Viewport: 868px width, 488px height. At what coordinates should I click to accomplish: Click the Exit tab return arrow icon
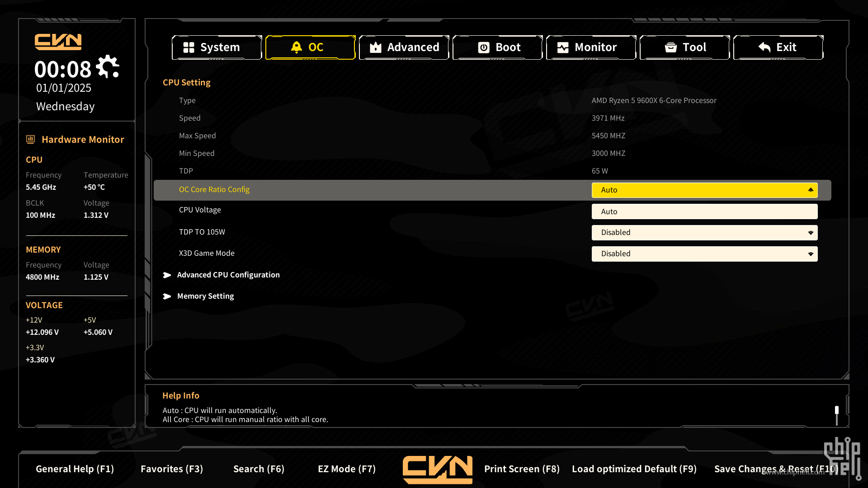coord(764,47)
